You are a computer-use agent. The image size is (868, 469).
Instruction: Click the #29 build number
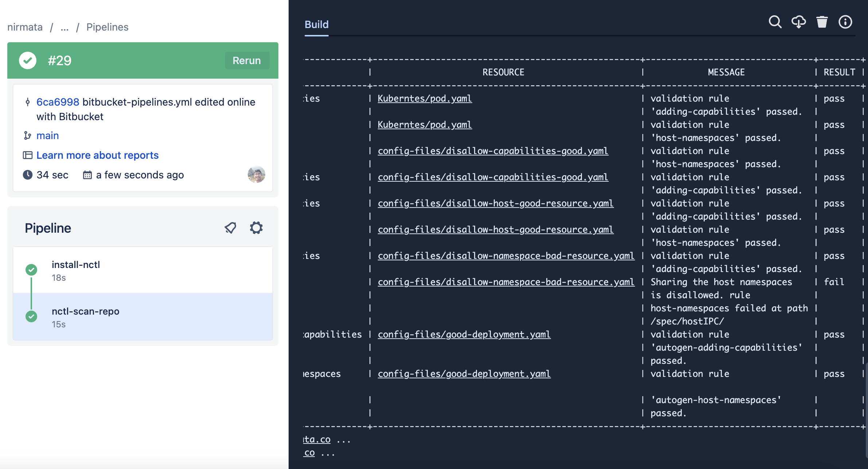pyautogui.click(x=60, y=60)
